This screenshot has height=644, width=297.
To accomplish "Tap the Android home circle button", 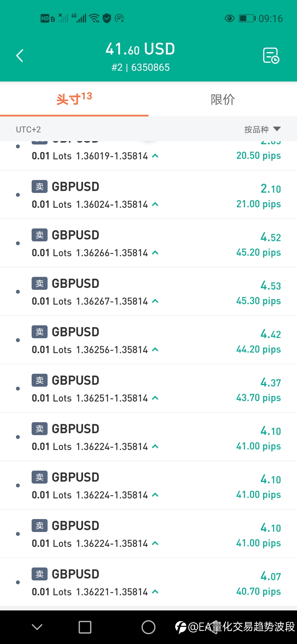I will tap(148, 627).
